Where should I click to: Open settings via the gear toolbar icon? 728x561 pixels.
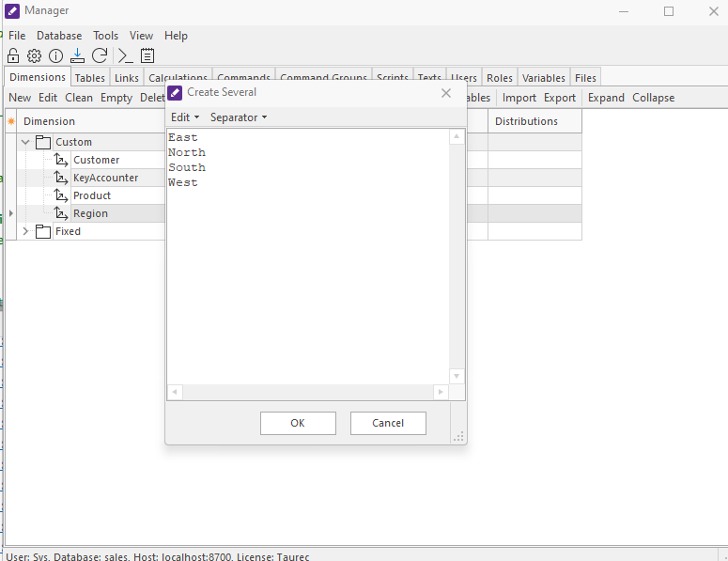pyautogui.click(x=34, y=55)
